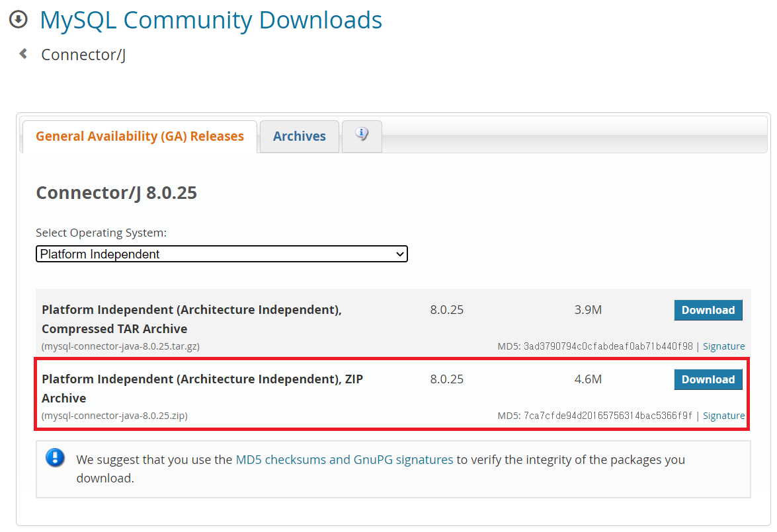Image resolution: width=777 pixels, height=532 pixels.
Task: Click the back chevron next to Connector/J
Action: (22, 54)
